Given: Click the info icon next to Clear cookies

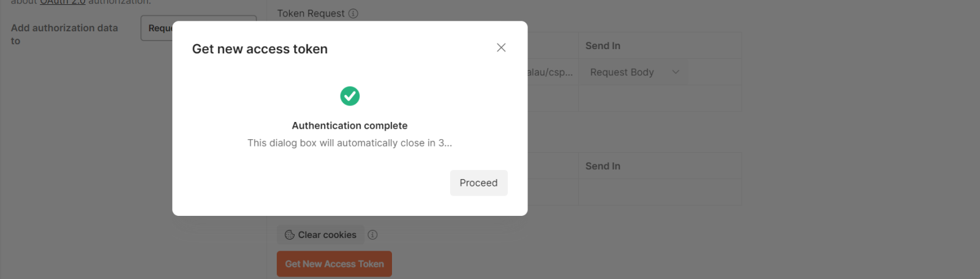Looking at the screenshot, I should coord(372,235).
